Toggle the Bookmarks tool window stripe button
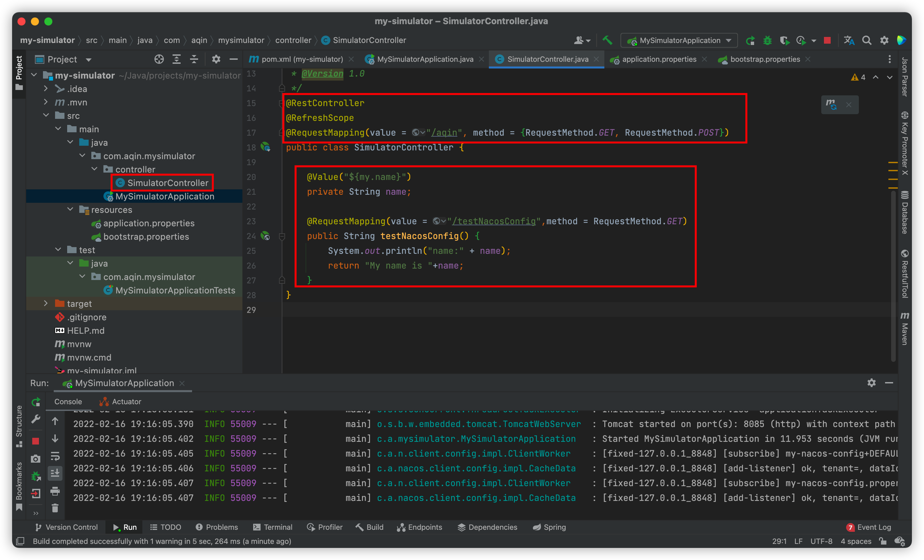This screenshot has width=924, height=560. 19,486
